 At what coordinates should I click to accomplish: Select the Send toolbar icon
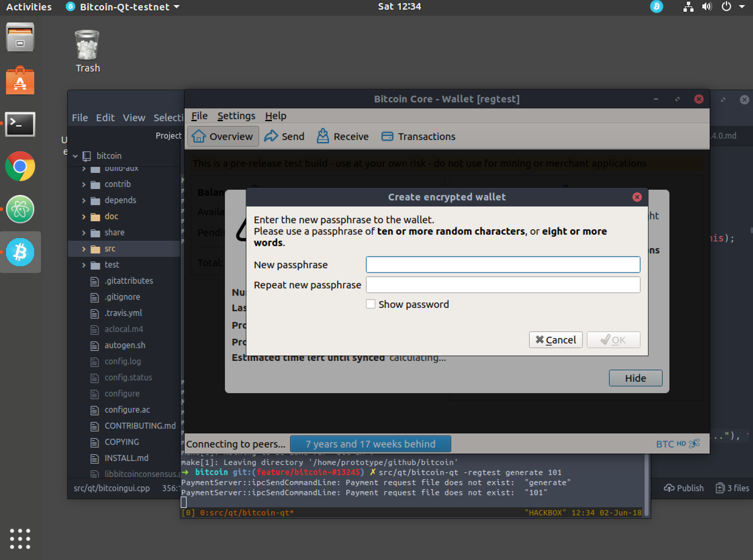tap(285, 136)
